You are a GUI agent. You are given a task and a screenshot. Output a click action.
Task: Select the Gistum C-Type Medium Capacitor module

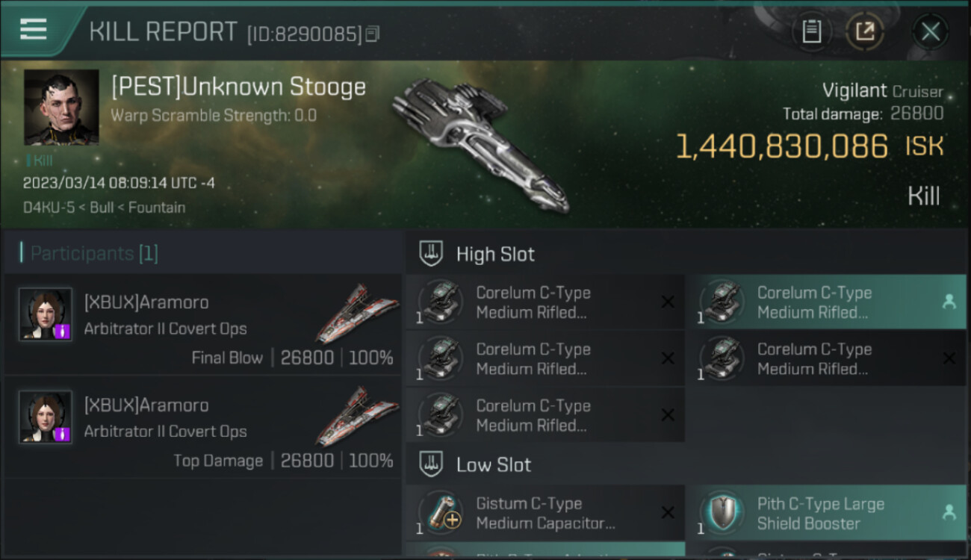click(x=545, y=513)
